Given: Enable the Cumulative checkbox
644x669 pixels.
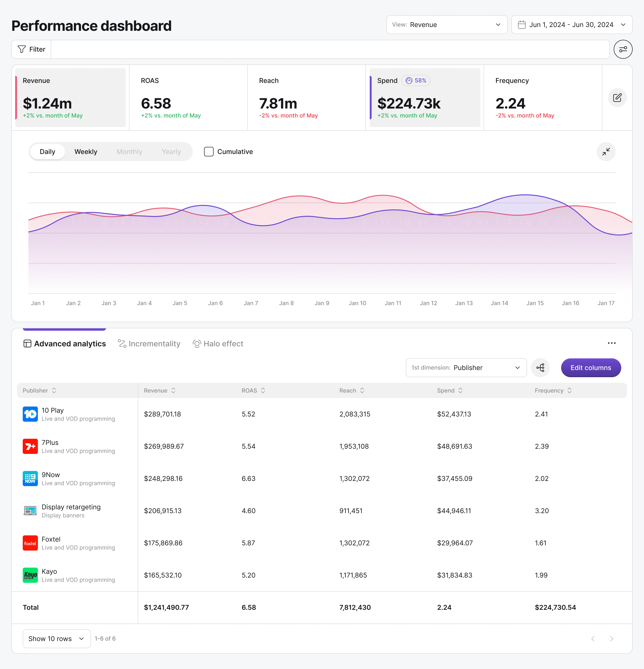Looking at the screenshot, I should (x=209, y=152).
